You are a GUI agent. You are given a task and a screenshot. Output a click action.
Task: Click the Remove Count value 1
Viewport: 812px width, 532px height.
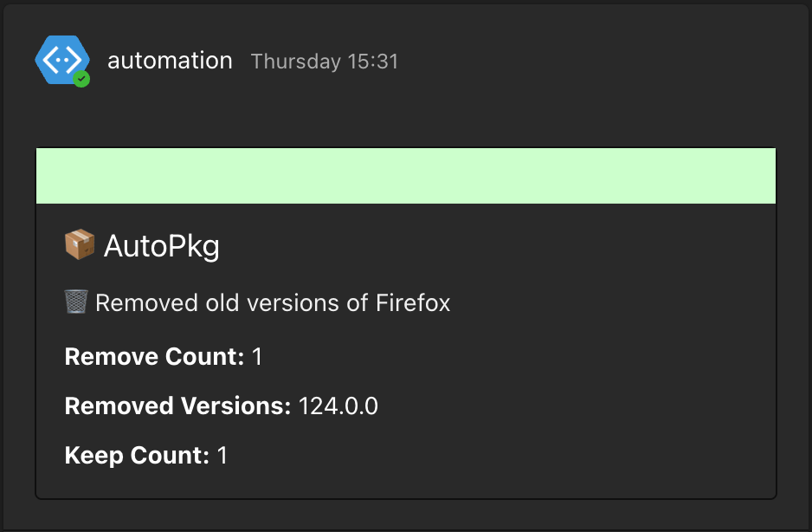pos(257,357)
